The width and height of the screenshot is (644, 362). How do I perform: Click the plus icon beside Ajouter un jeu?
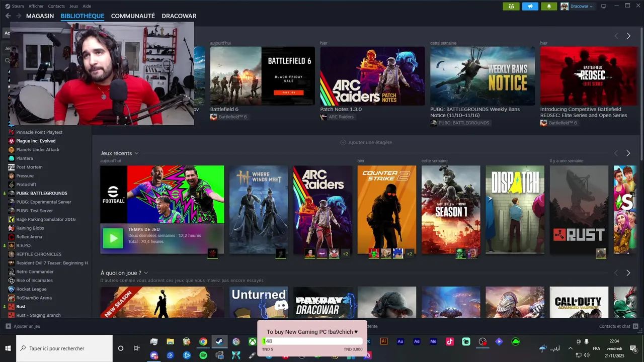[x=8, y=326]
